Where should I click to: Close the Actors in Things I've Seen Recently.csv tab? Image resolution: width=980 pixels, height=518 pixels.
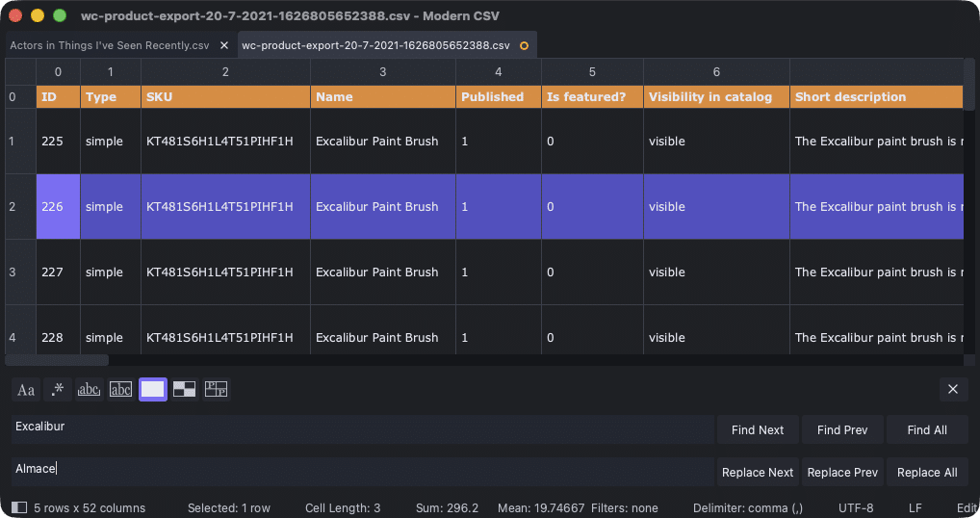(224, 45)
